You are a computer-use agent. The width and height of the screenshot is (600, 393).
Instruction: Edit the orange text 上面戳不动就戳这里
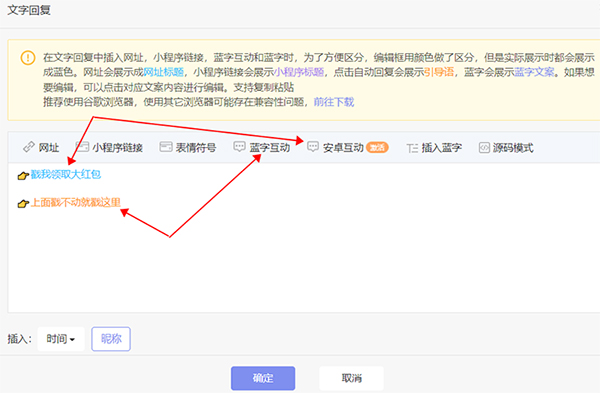point(76,202)
